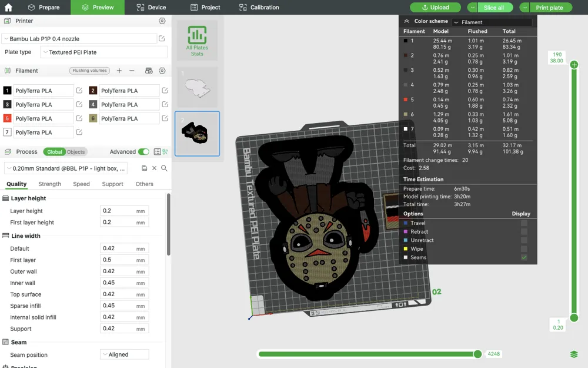The height and width of the screenshot is (368, 588).
Task: Switch process scope to Objects
Action: tap(76, 152)
